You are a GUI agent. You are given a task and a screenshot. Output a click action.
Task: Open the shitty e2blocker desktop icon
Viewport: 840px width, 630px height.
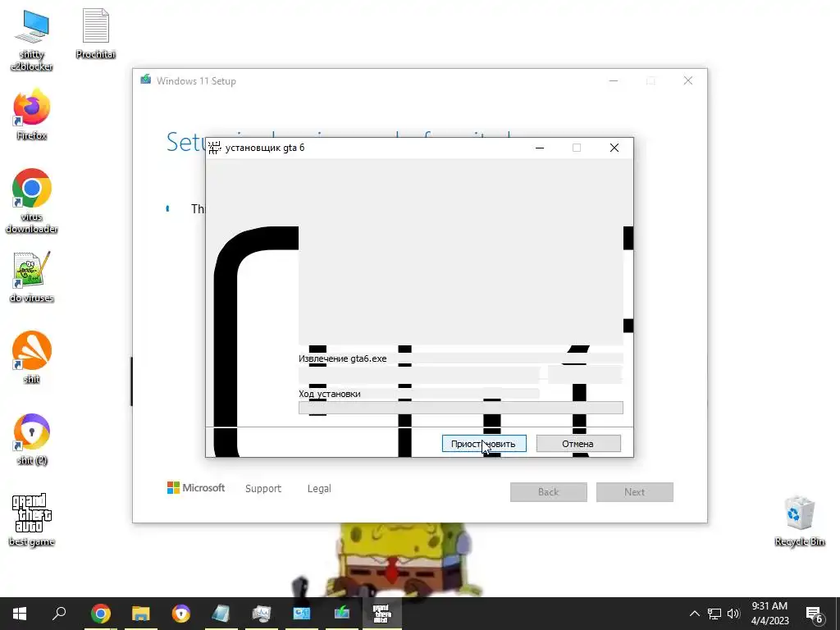coord(32,39)
